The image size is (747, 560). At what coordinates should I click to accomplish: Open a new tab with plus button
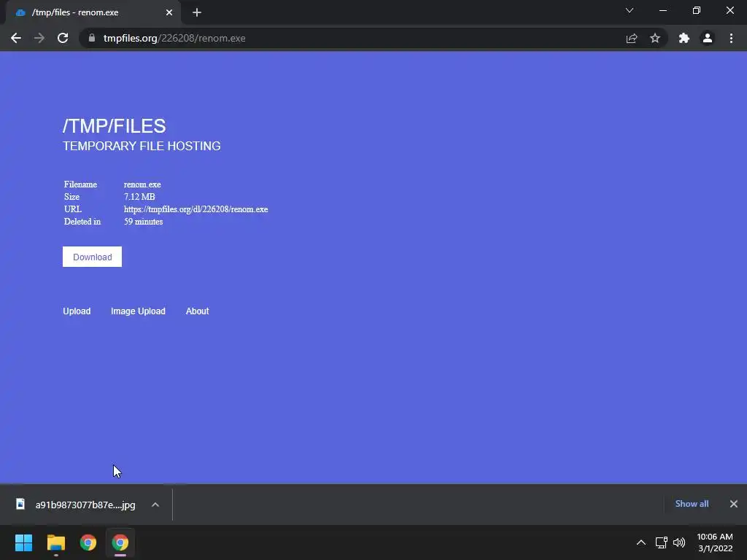[197, 12]
